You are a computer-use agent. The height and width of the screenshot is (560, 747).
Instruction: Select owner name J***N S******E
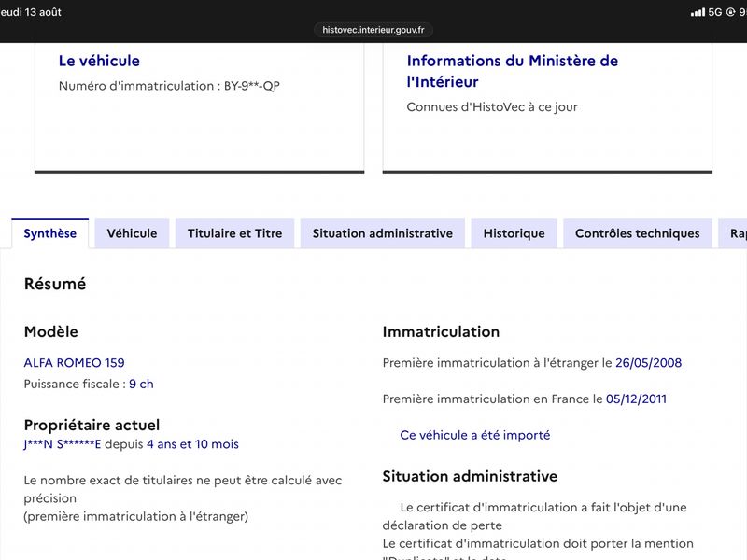click(x=63, y=444)
